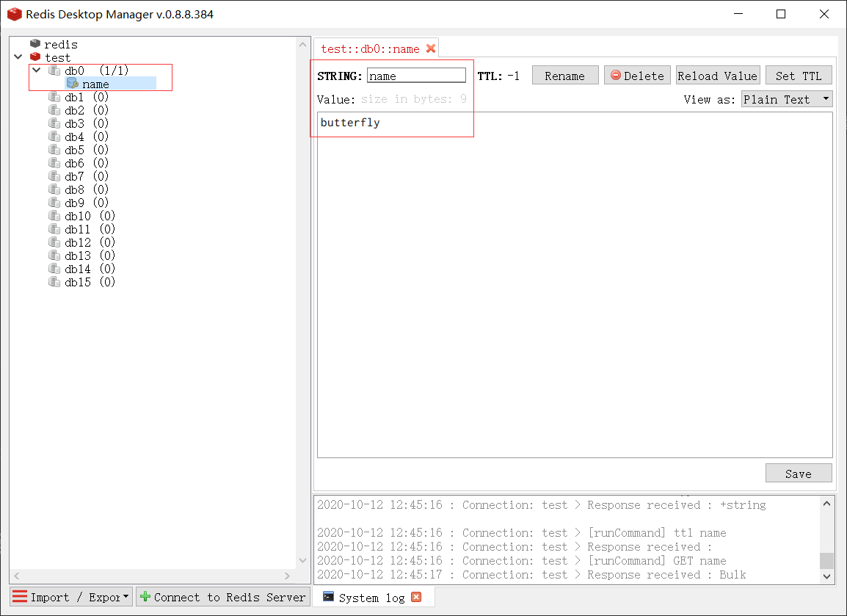The height and width of the screenshot is (616, 847).
Task: Click the db1 database icon
Action: tap(54, 96)
